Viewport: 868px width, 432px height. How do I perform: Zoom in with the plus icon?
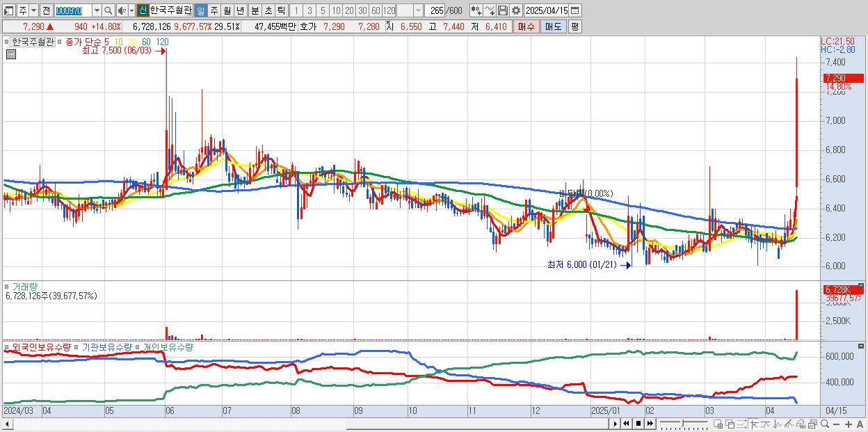click(x=849, y=424)
